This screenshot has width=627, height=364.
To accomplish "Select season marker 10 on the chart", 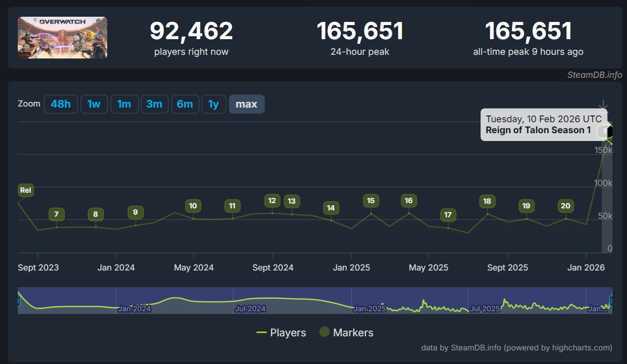I will click(x=193, y=206).
